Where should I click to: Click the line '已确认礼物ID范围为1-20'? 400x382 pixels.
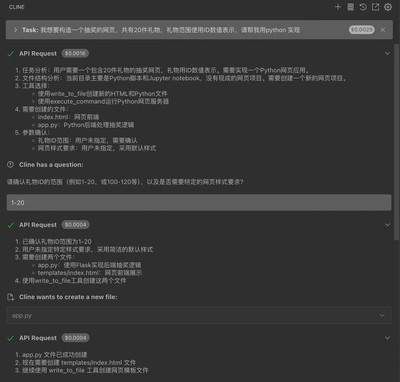pyautogui.click(x=57, y=242)
